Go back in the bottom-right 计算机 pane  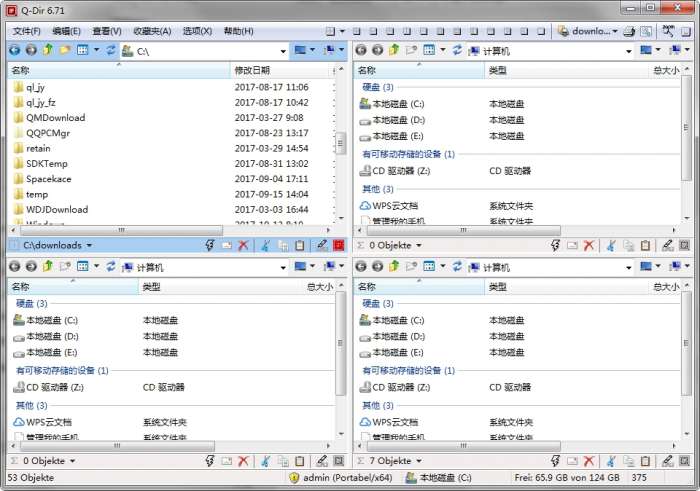tap(361, 266)
